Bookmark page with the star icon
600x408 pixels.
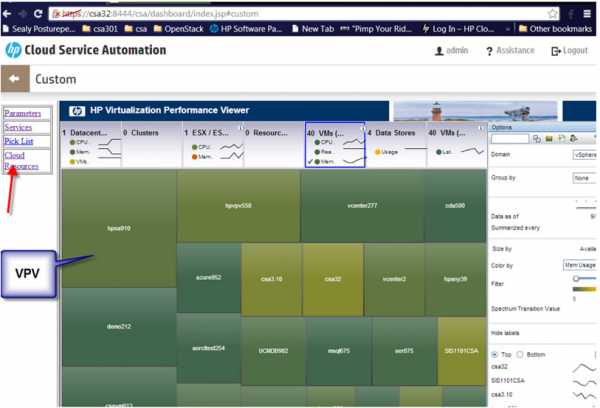coord(552,14)
